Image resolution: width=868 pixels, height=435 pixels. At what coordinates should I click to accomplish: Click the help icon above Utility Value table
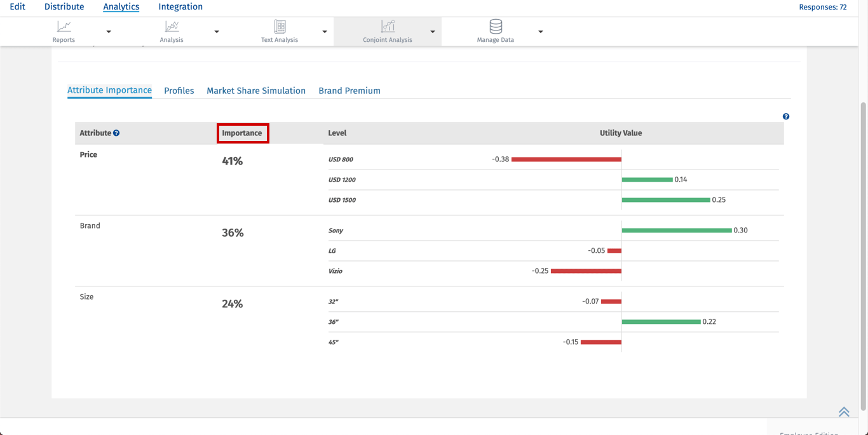coord(786,117)
